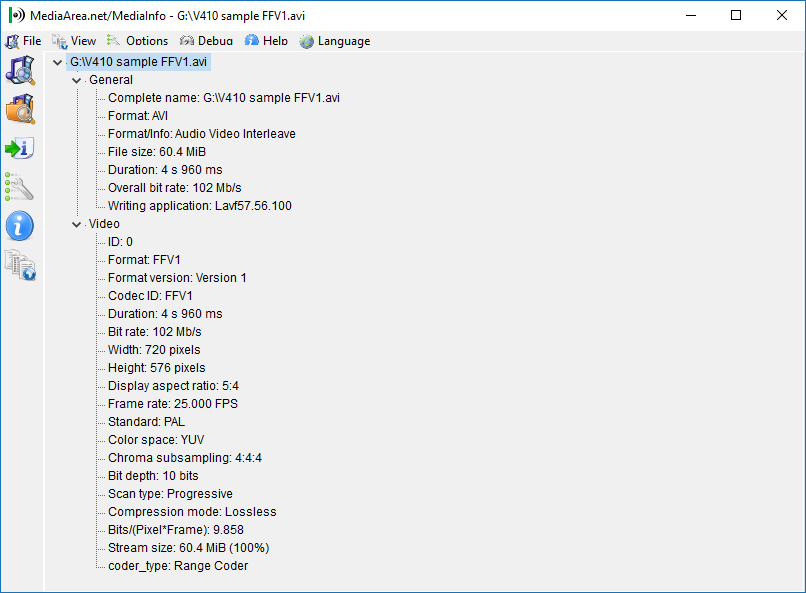
Task: Collapse the G:\V410 sample FFV1.avi root node
Action: (58, 63)
